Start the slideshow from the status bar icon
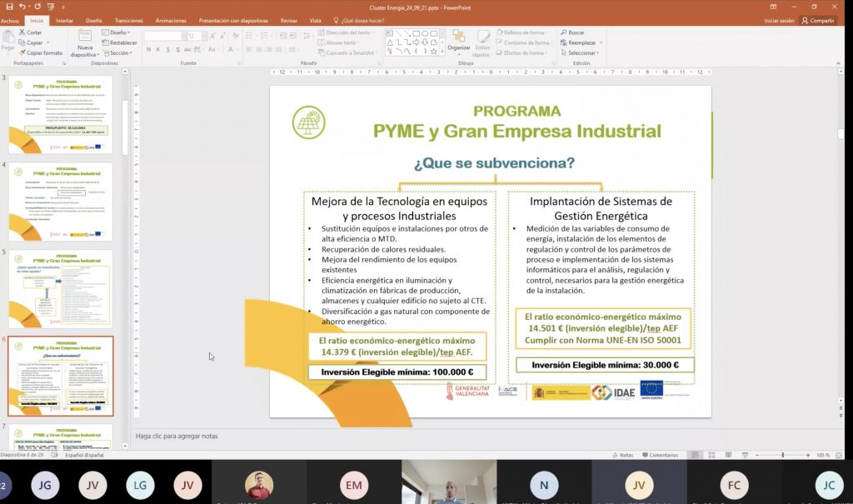The width and height of the screenshot is (853, 504). click(745, 455)
